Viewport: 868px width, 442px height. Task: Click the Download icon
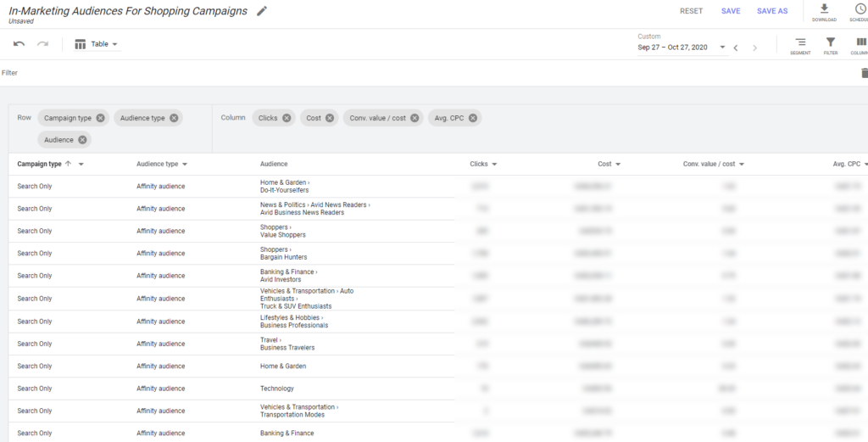824,12
